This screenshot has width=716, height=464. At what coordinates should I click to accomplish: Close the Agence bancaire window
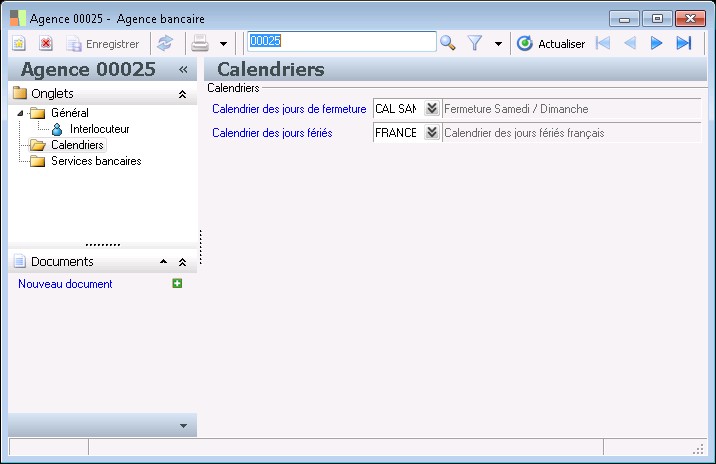(690, 19)
